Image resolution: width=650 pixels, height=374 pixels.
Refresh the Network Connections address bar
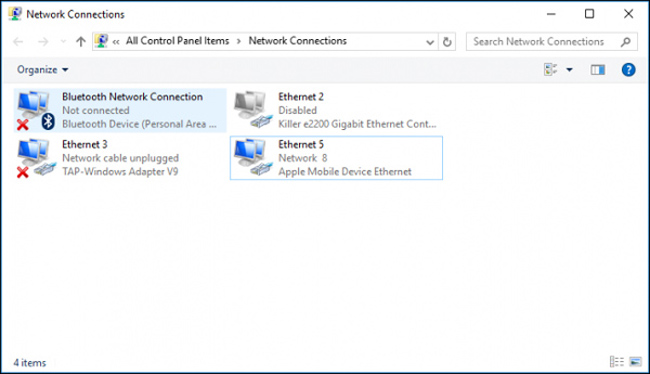[447, 41]
